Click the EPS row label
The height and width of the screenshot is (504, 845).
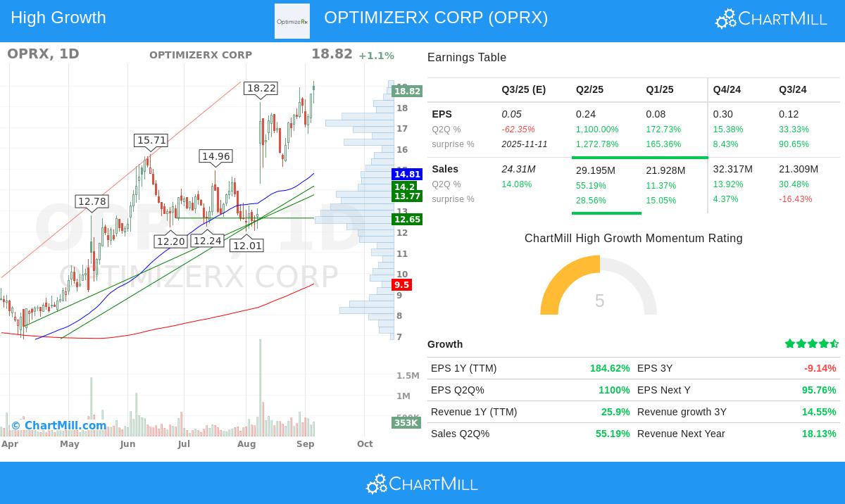click(442, 114)
